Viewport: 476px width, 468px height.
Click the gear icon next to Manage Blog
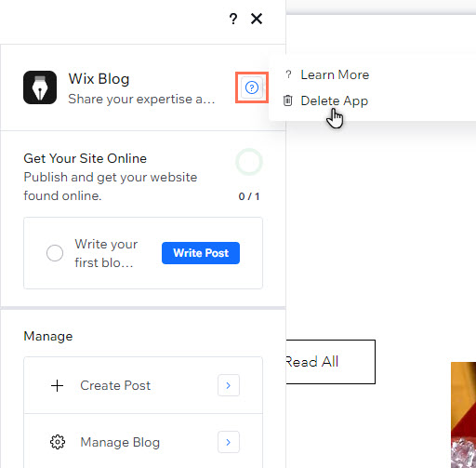[x=58, y=442]
